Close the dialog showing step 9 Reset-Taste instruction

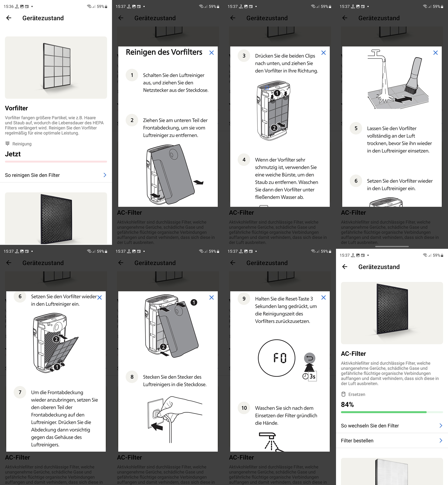(323, 298)
